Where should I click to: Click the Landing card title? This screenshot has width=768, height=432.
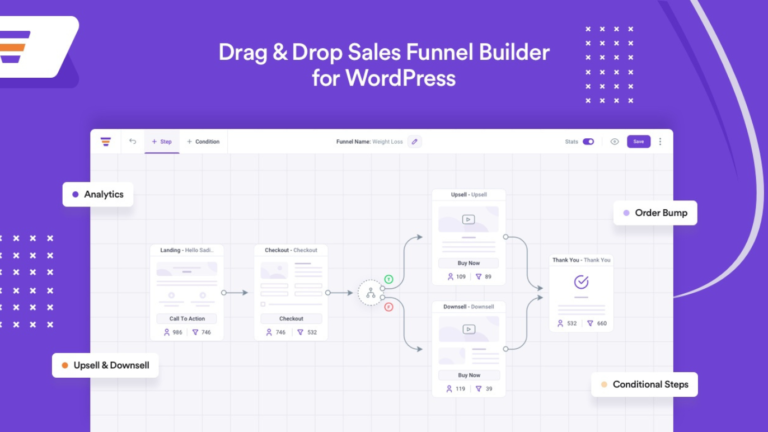187,250
